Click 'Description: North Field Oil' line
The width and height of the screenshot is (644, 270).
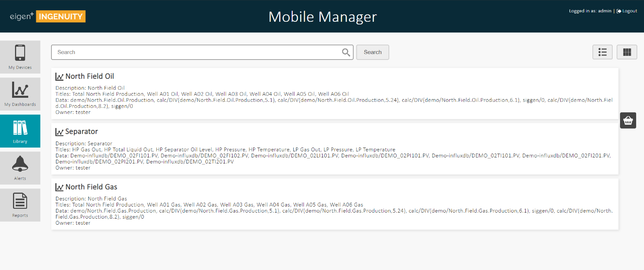pyautogui.click(x=90, y=88)
